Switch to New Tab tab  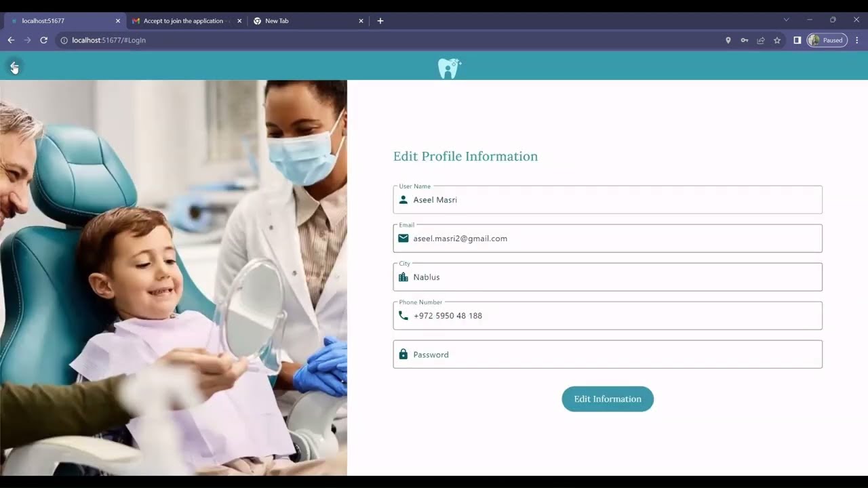(x=307, y=21)
